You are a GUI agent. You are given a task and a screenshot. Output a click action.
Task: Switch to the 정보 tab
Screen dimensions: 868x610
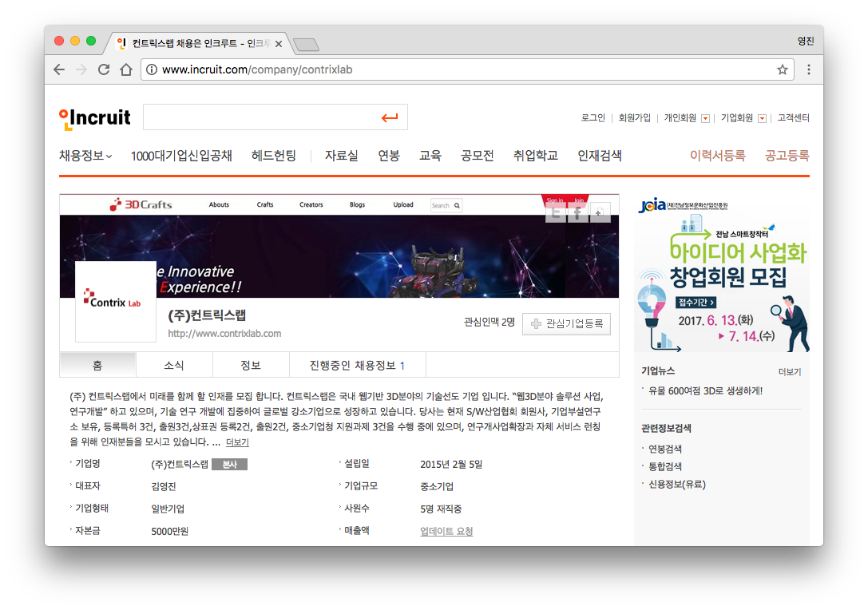250,366
